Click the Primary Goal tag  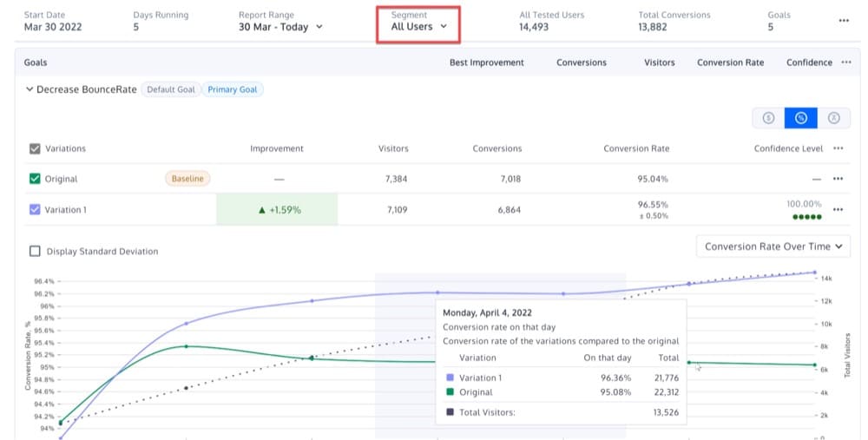233,89
